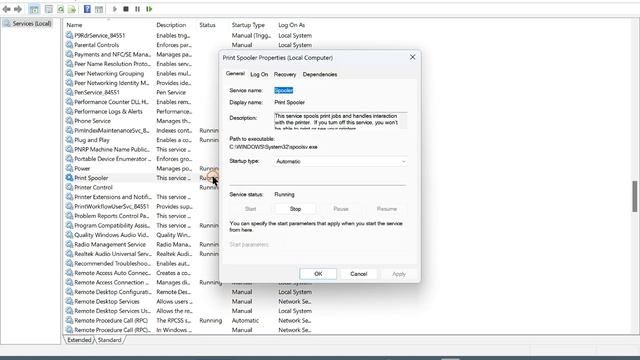
Task: Switch to General tab in properties dialog
Action: click(x=235, y=74)
